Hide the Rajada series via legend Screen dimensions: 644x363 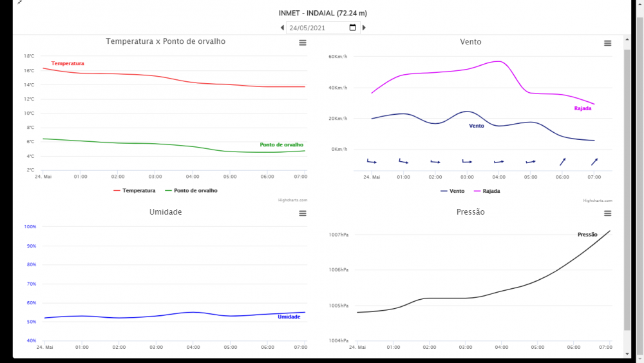click(487, 191)
